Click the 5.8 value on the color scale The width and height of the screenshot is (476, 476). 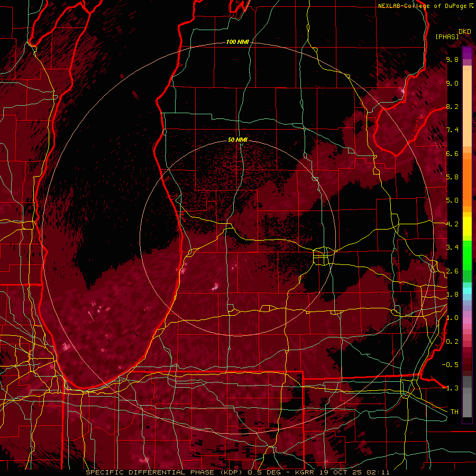(452, 177)
